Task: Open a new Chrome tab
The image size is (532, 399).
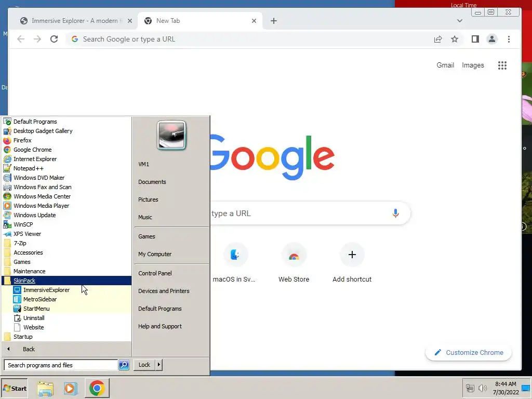Action: (x=274, y=21)
